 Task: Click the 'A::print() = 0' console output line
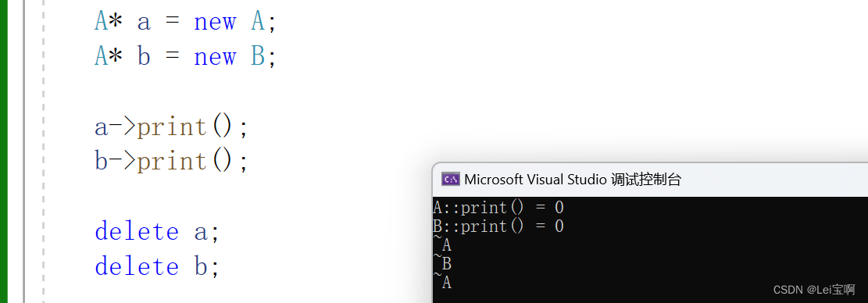(498, 208)
